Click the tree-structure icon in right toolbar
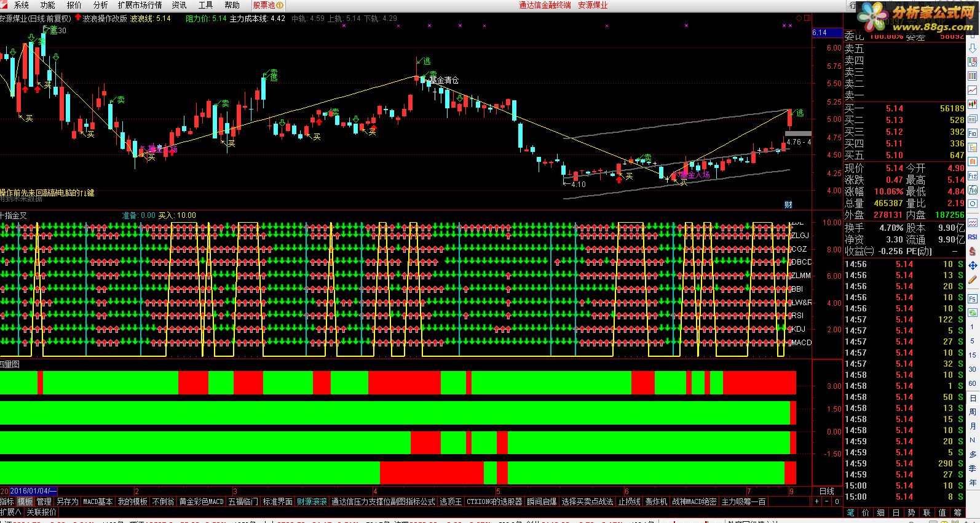Viewport: 980px width, 523px height. [972, 147]
